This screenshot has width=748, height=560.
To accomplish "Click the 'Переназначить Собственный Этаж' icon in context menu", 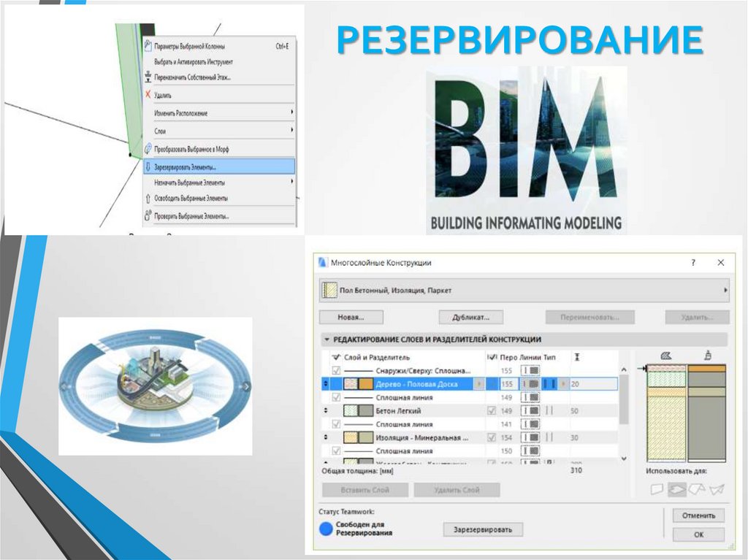I will click(148, 77).
